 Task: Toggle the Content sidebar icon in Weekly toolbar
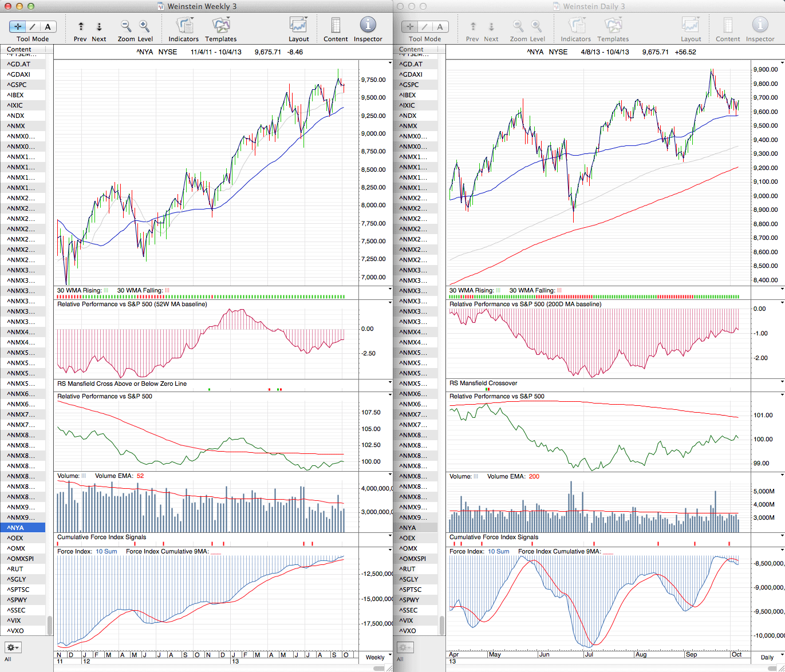(x=336, y=26)
